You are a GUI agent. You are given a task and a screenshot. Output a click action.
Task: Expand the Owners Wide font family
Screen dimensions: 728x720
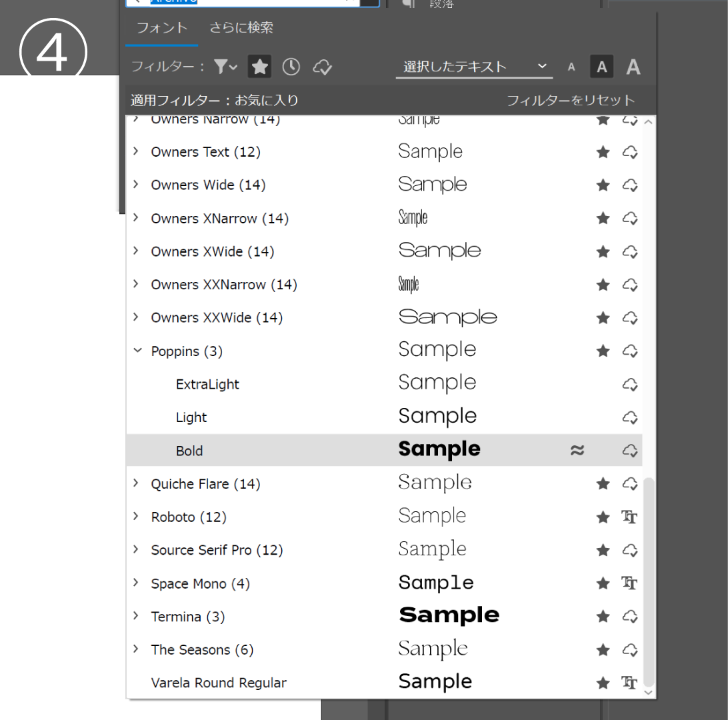click(x=136, y=184)
